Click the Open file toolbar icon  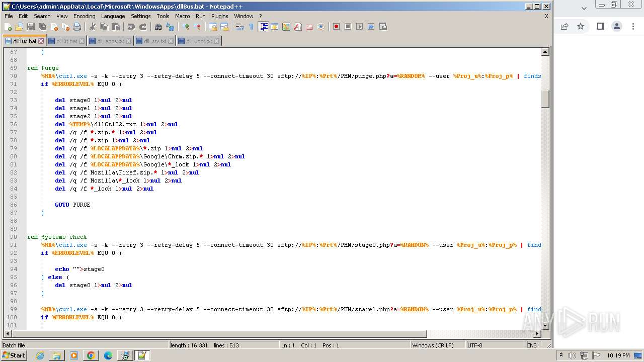pos(19,27)
